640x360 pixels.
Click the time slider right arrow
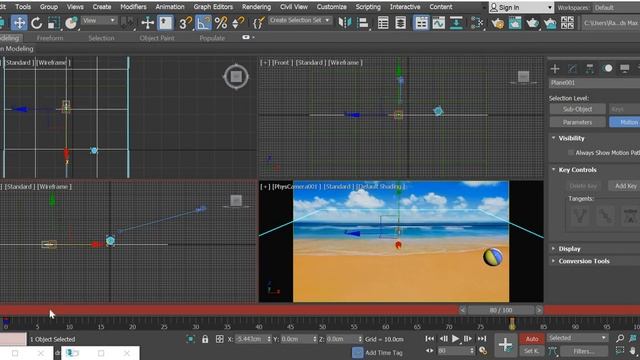pyautogui.click(x=539, y=310)
